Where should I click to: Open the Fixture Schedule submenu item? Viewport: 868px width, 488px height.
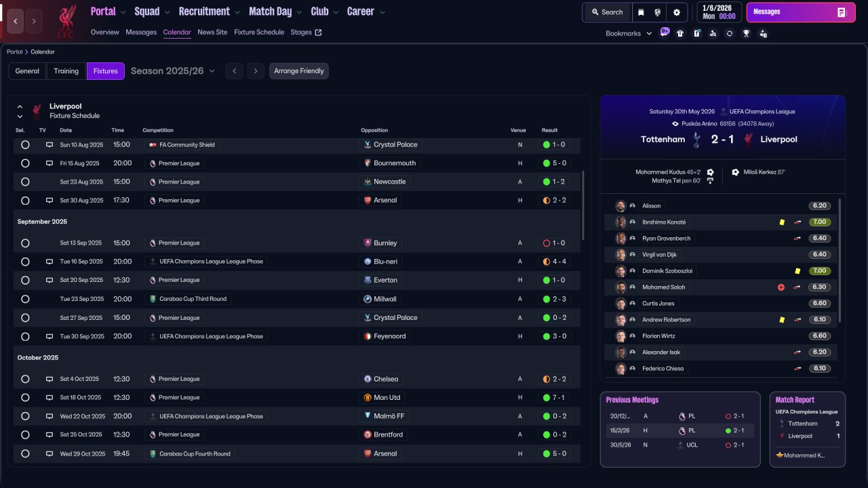[x=259, y=32]
